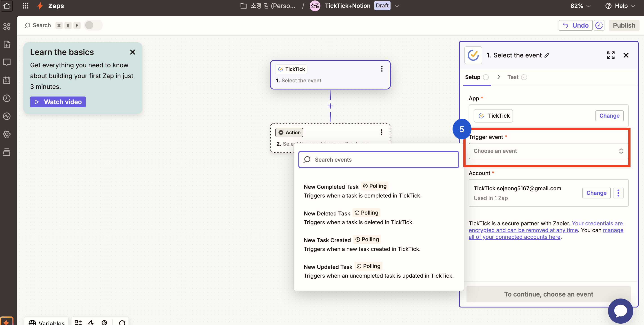Open the AI copilot star icon
Screen dimensions: 644x325
click(7, 321)
